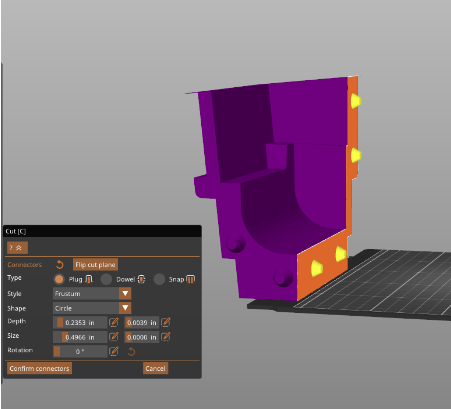The width and height of the screenshot is (451, 409).
Task: Choose Snap connector type
Action: point(159,279)
